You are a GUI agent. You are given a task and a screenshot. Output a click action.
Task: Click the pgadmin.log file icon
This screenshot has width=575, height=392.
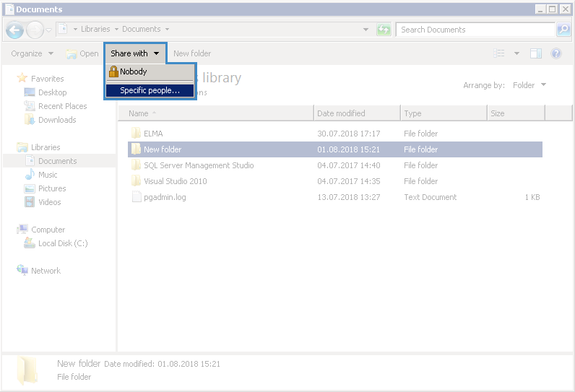pyautogui.click(x=136, y=197)
